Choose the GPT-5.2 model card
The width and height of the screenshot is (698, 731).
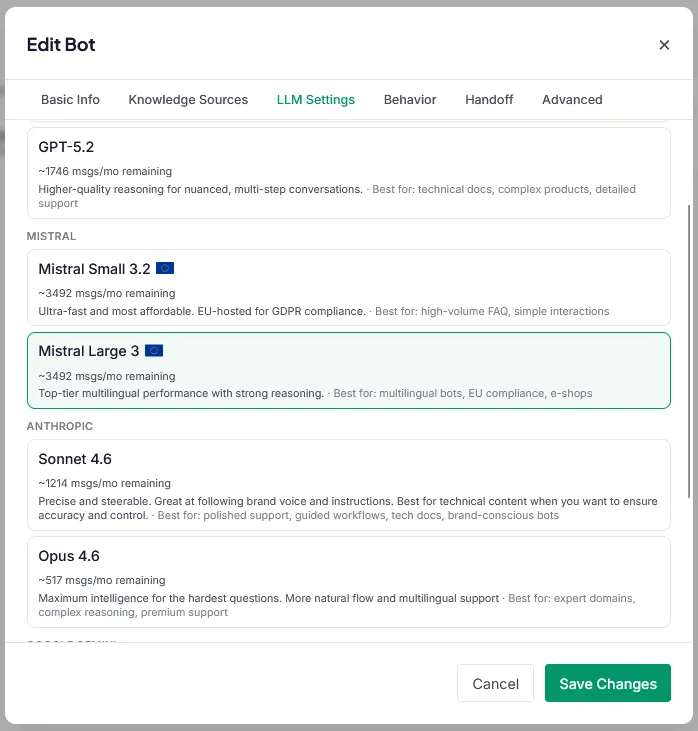click(x=349, y=173)
